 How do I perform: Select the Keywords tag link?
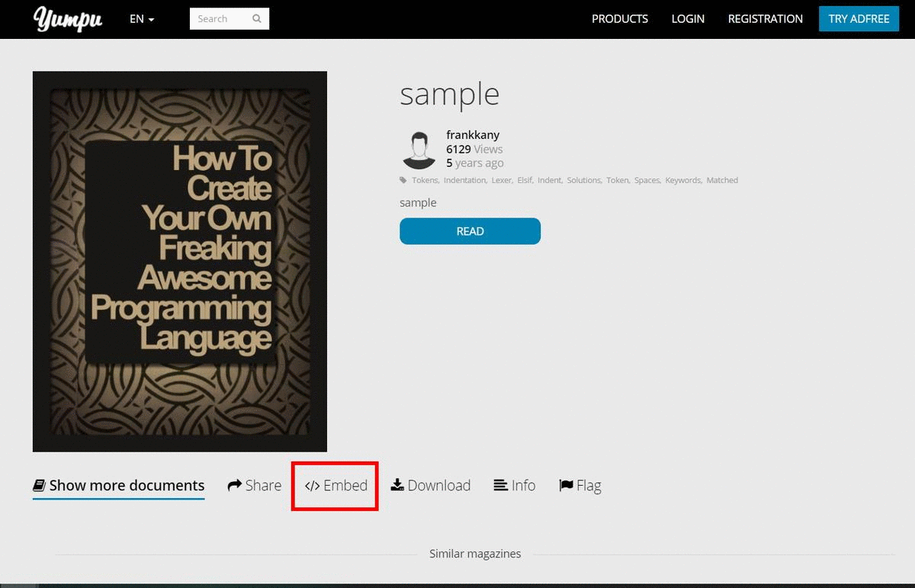(682, 181)
